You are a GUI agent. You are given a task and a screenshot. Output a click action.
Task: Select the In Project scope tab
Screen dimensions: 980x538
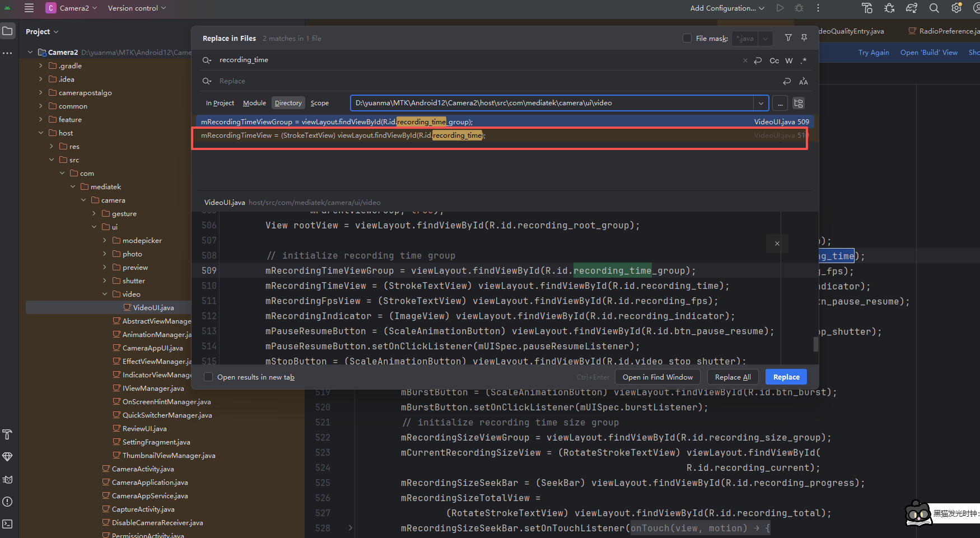tap(220, 103)
